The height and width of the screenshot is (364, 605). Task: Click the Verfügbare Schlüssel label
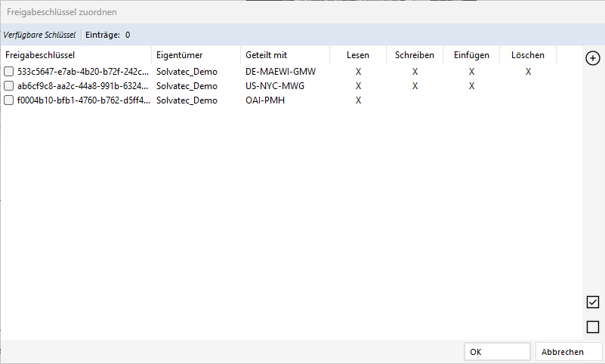(x=39, y=35)
